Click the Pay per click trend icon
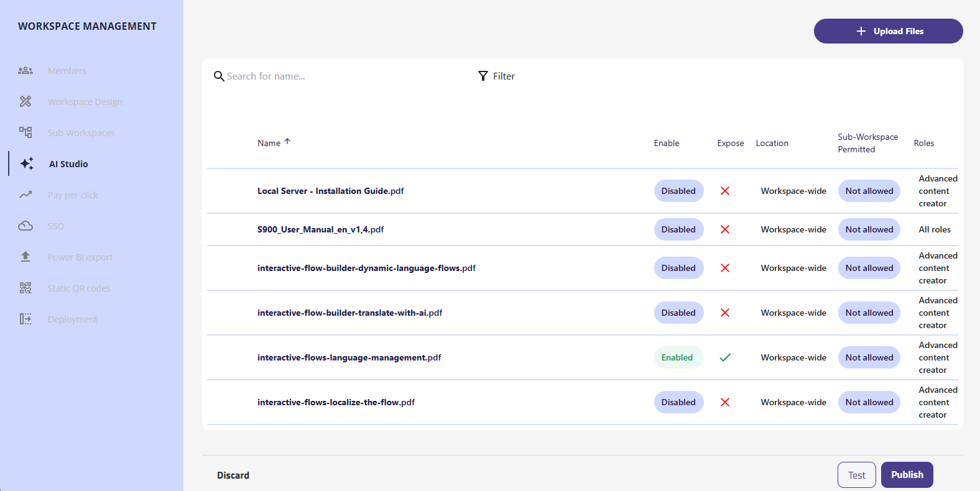The image size is (980, 491). click(x=25, y=195)
